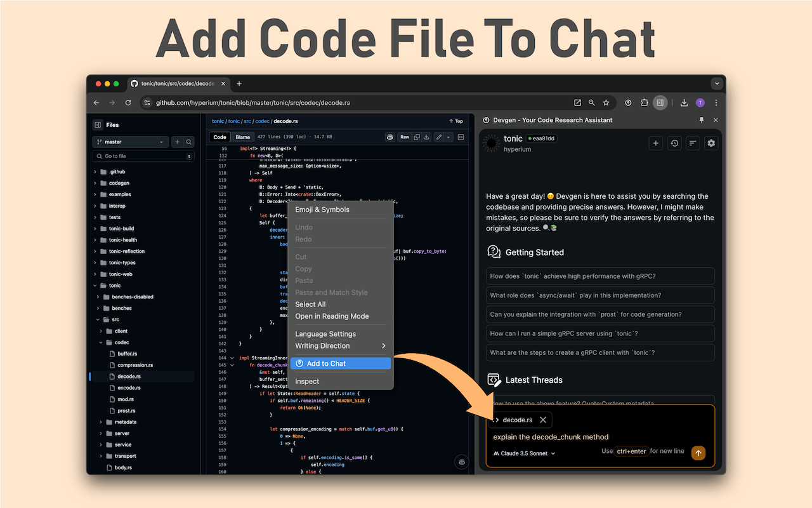Open the Chrome extensions puzzle icon

[644, 103]
